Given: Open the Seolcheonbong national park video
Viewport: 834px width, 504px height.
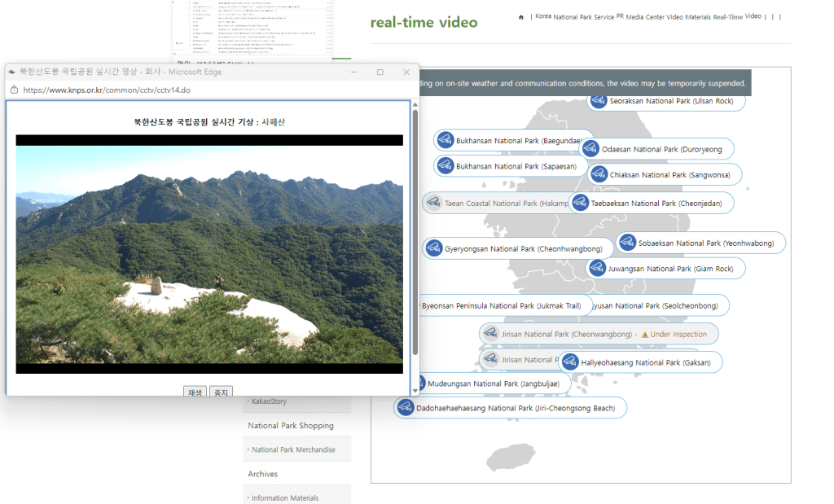Looking at the screenshot, I should pyautogui.click(x=661, y=305).
